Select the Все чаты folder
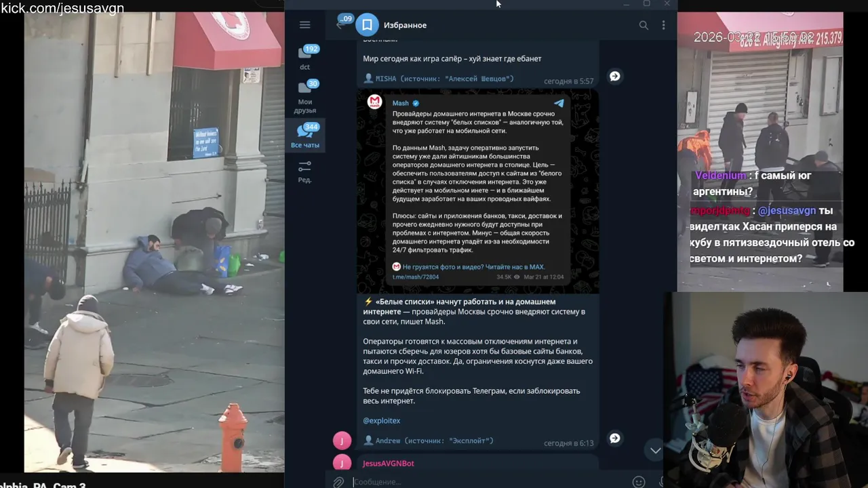868x488 pixels. point(305,136)
